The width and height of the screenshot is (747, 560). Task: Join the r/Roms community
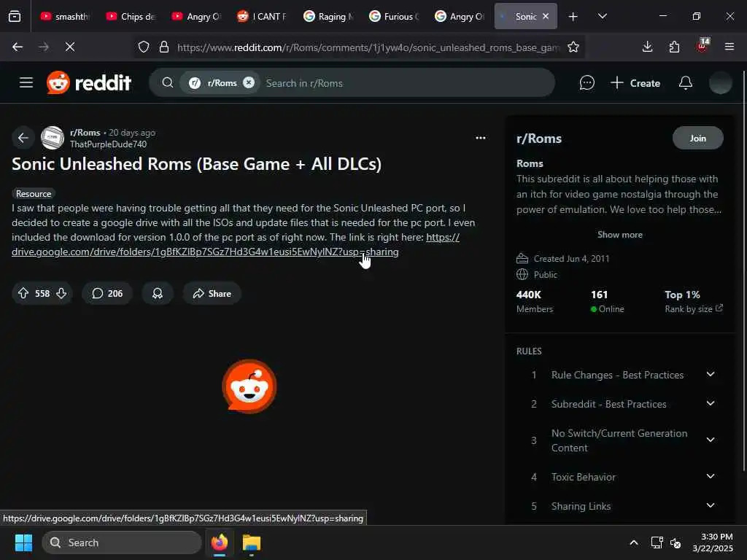point(698,138)
